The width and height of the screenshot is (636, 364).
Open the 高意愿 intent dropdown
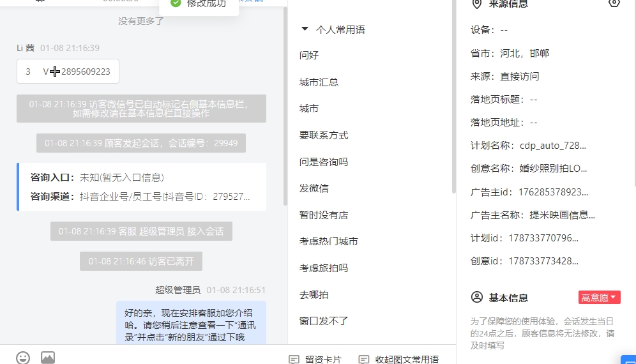click(x=599, y=298)
